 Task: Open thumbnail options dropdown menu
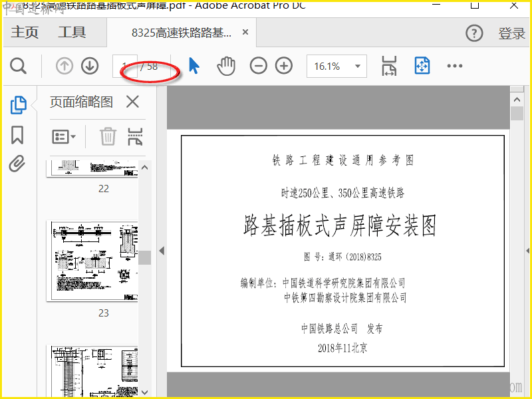coord(64,137)
